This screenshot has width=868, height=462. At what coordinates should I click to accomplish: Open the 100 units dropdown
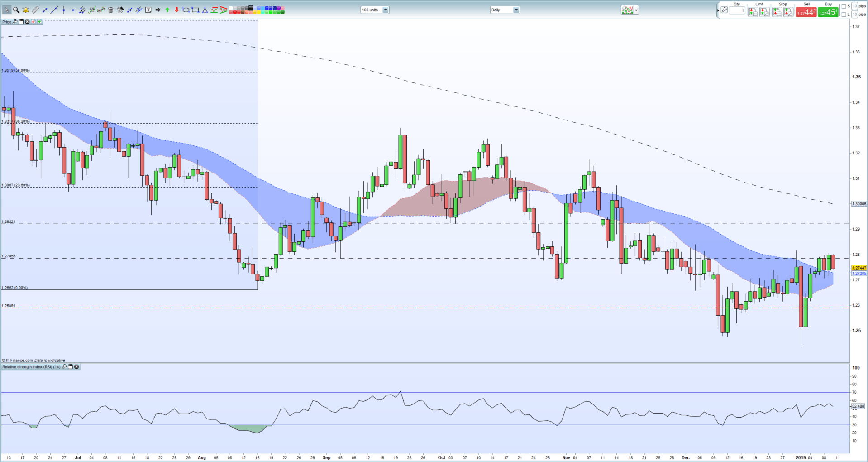(x=386, y=10)
